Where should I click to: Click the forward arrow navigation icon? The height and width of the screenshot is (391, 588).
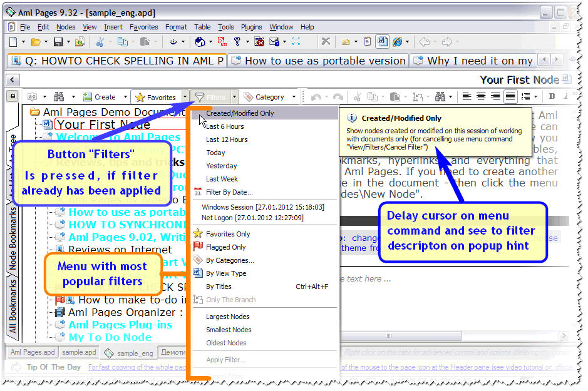[x=447, y=41]
